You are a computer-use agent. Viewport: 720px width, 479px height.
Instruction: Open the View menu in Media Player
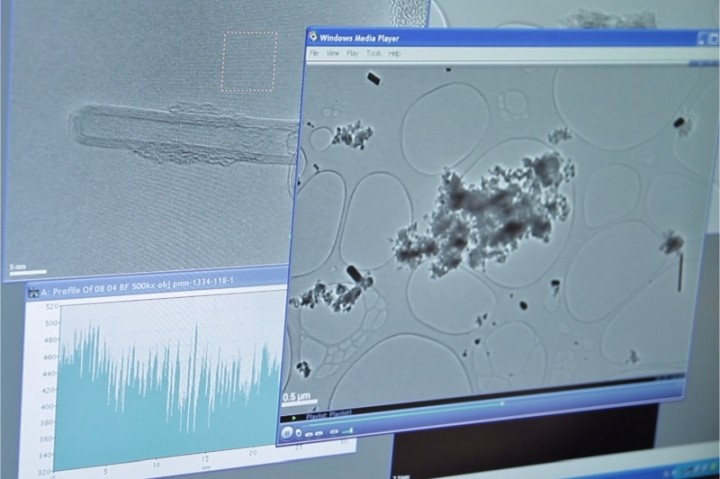333,53
